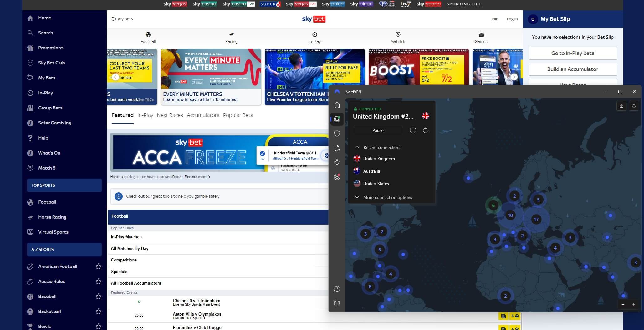The width and height of the screenshot is (644, 330).
Task: Reconnect VPN with the refresh icon
Action: (426, 130)
